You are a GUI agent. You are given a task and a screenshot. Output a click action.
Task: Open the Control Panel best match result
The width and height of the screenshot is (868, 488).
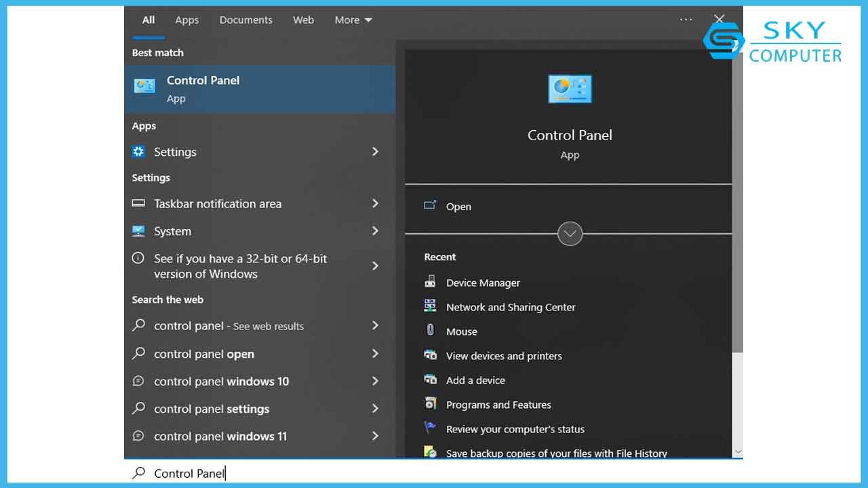tap(260, 89)
